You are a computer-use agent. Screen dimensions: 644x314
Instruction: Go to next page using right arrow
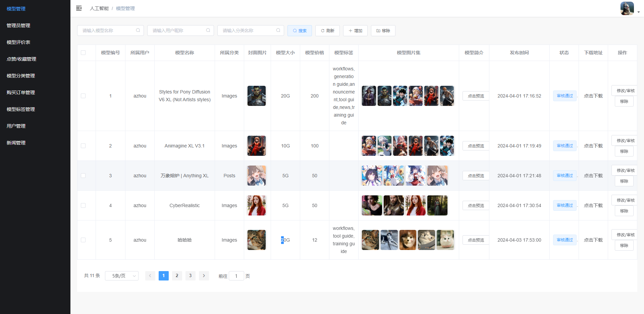pos(204,276)
